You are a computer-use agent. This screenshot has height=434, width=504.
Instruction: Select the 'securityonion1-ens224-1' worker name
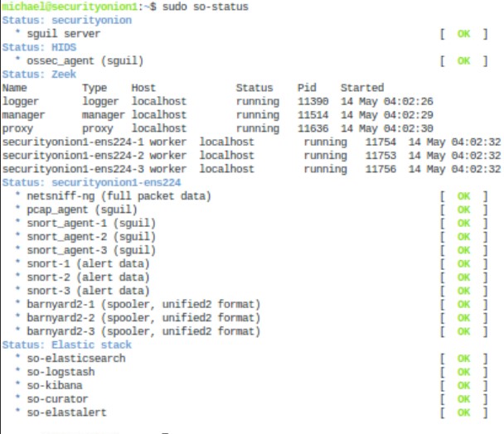pos(73,142)
